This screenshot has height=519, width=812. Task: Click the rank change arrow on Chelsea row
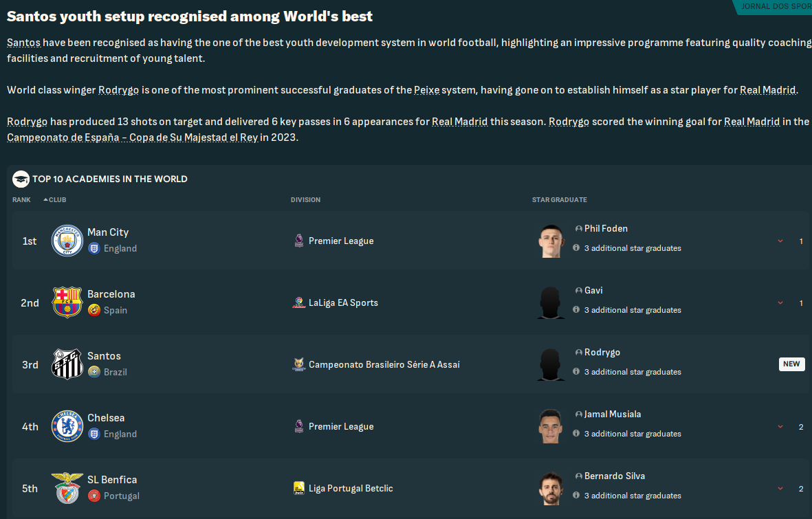click(780, 427)
